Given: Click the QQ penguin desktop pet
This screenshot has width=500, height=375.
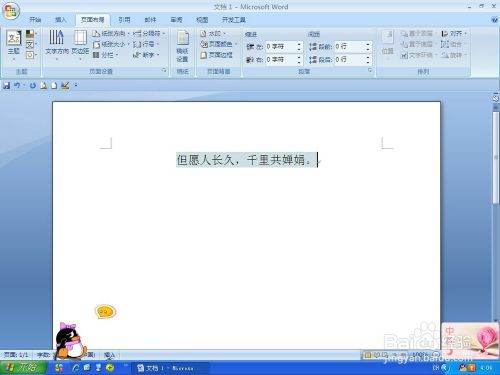Looking at the screenshot, I should click(71, 341).
